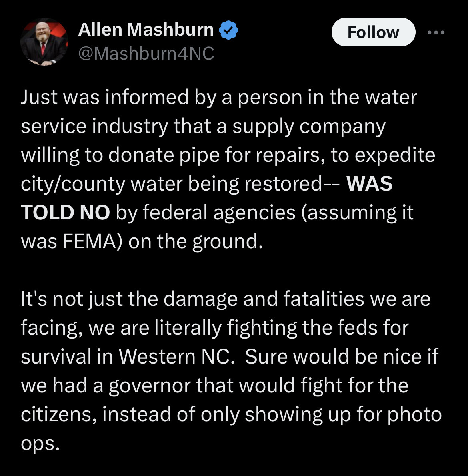This screenshot has height=476, width=468.
Task: Click the bold "TOLD NO" text
Action: click(65, 213)
